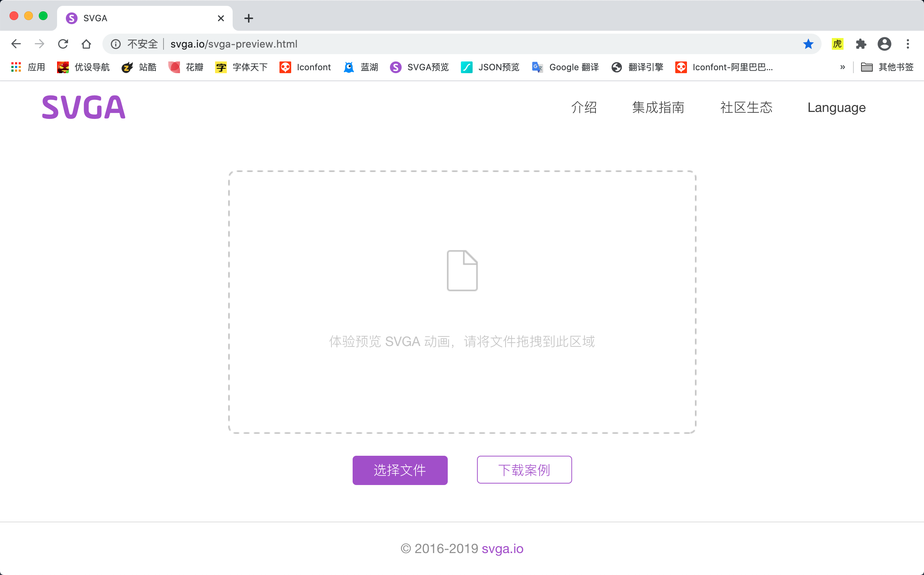Open the 集成指南 navigation item
This screenshot has width=924, height=575.
[658, 108]
